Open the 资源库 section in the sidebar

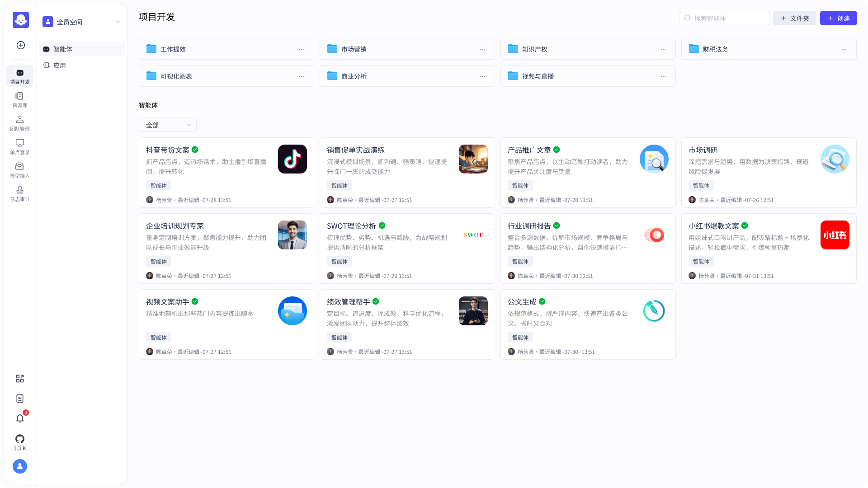(x=19, y=99)
